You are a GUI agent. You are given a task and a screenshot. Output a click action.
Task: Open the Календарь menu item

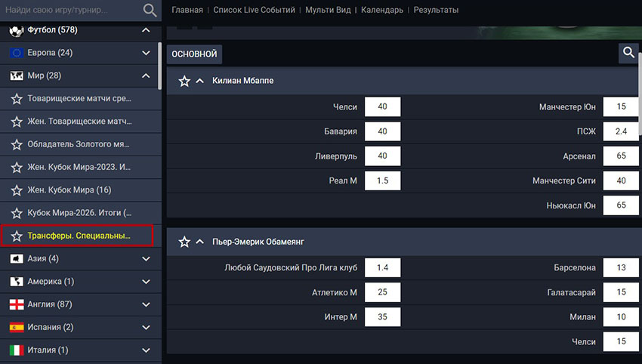click(x=382, y=10)
